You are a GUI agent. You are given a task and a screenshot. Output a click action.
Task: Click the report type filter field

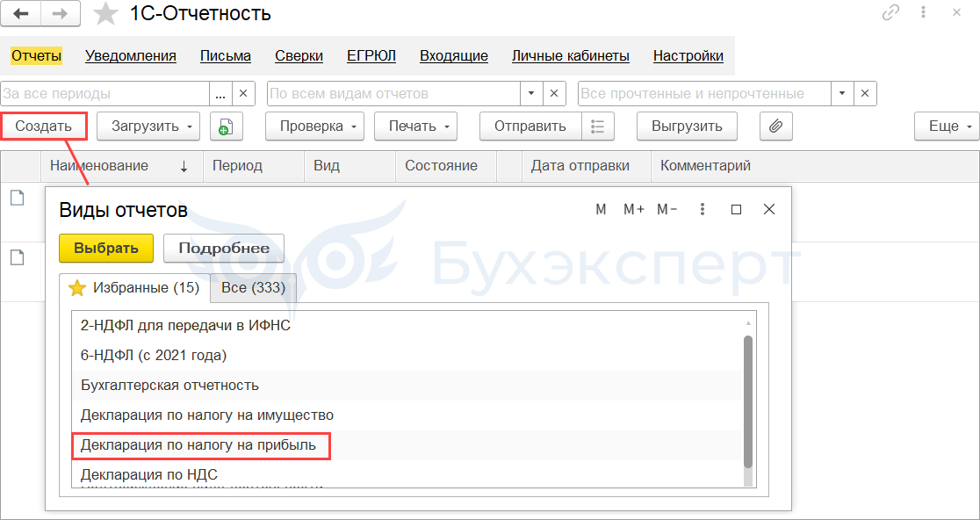pyautogui.click(x=393, y=94)
